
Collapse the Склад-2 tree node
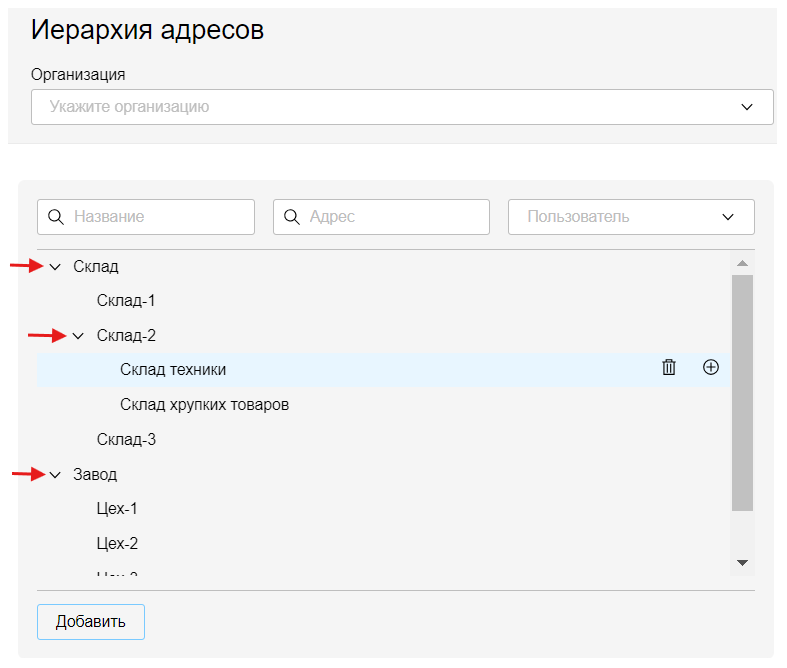[x=79, y=336]
